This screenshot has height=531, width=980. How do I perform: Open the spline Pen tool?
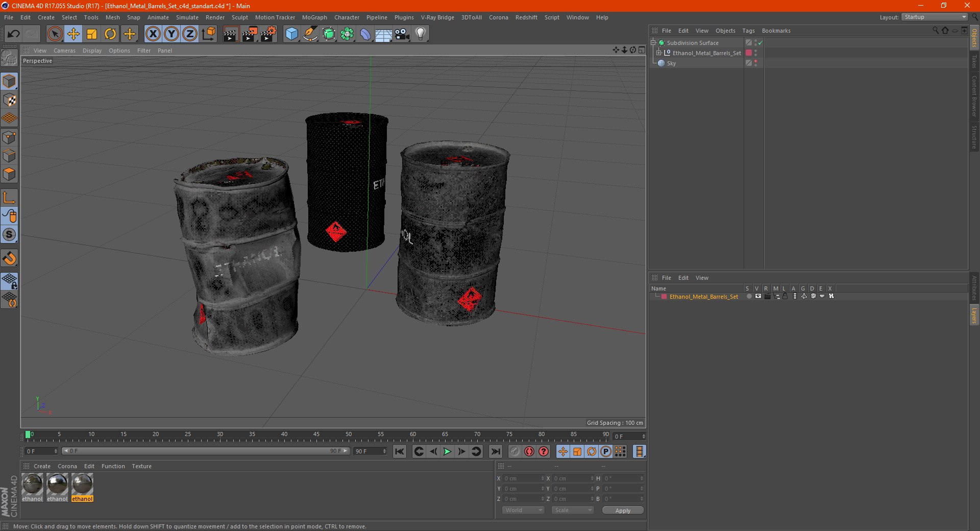(310, 34)
